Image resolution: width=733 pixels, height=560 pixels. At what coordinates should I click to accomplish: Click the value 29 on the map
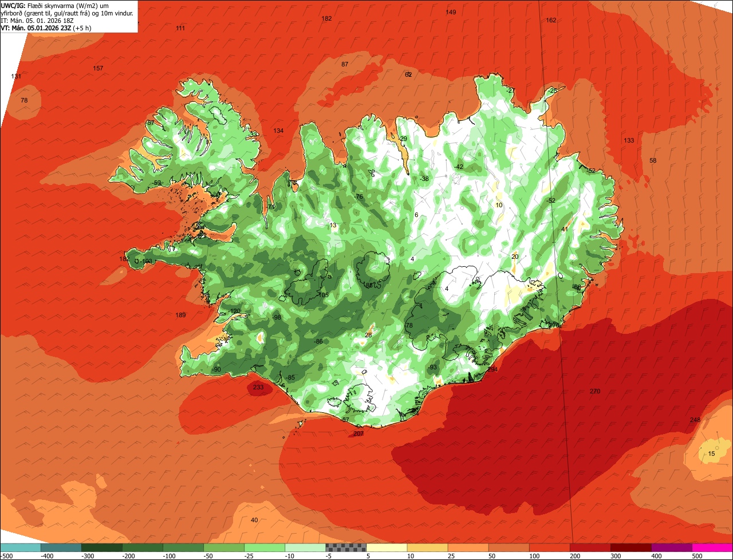pos(403,139)
